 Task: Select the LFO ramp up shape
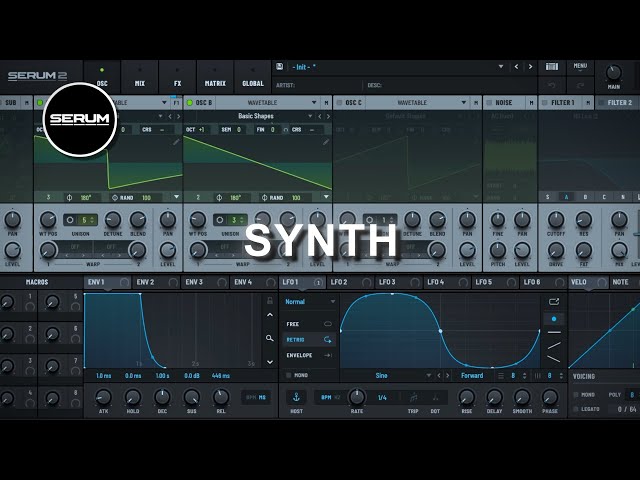[x=554, y=346]
